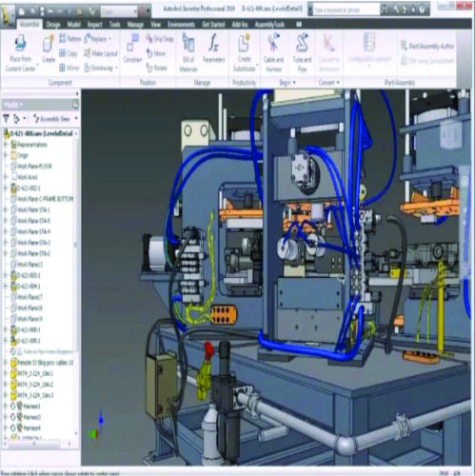Viewport: 475px width, 476px height.
Task: Click the Create Substitutes icon
Action: point(244,43)
